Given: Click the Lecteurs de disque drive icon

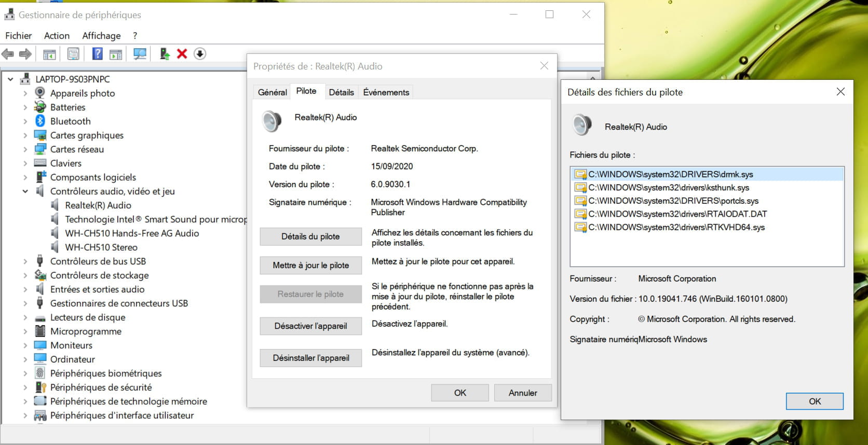Looking at the screenshot, I should pos(40,317).
